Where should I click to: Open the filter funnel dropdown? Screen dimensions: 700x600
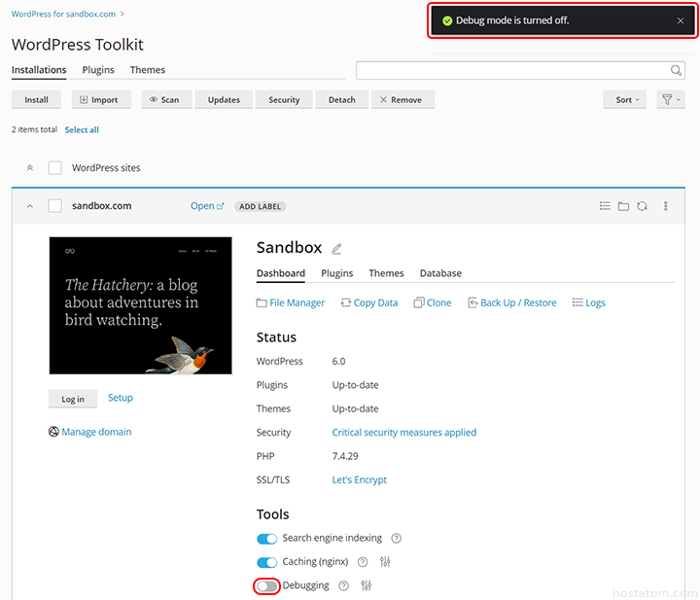click(x=671, y=99)
